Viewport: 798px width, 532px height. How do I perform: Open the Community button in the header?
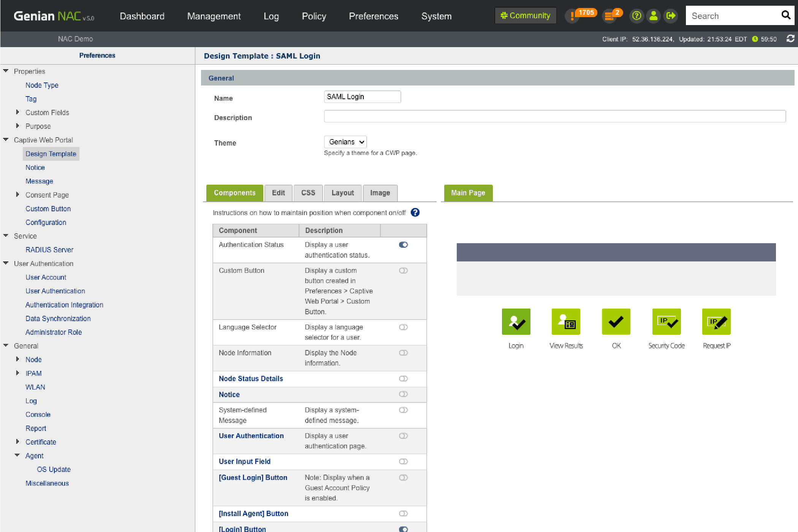pos(525,16)
